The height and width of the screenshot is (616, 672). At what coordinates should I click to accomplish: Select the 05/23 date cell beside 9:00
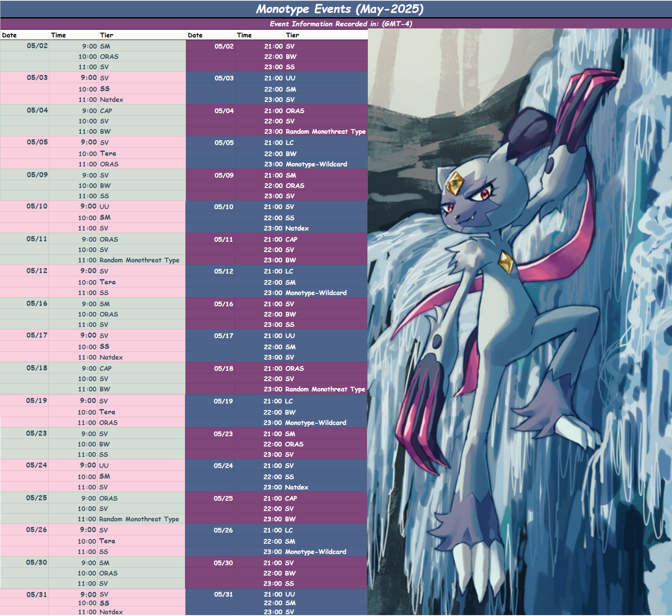pos(36,433)
